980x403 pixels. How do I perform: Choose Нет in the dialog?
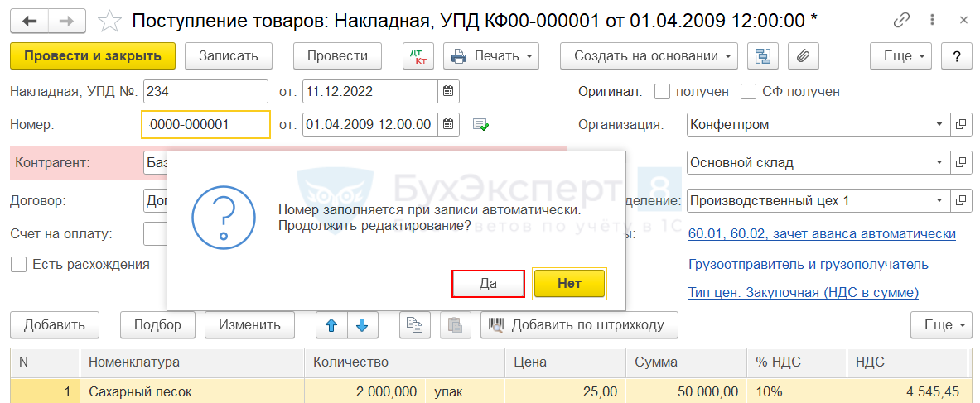coord(569,284)
